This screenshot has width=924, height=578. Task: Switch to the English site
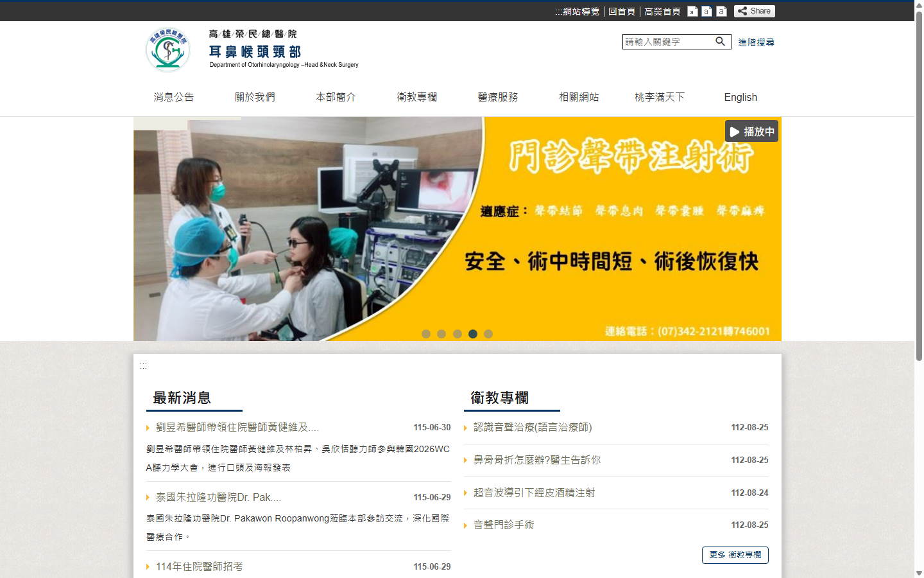(x=740, y=97)
